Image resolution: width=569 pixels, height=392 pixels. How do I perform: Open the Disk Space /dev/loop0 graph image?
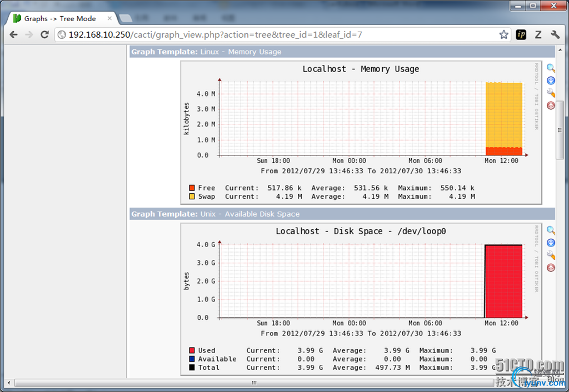tap(361, 299)
